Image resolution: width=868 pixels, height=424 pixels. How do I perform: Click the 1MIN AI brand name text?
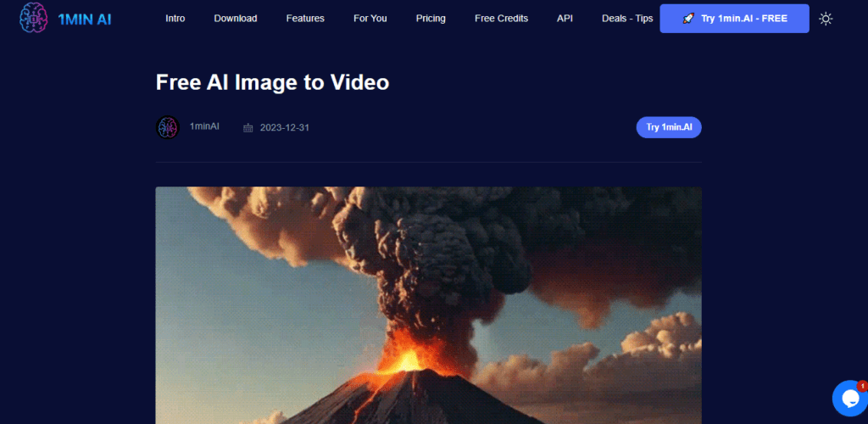[x=84, y=19]
